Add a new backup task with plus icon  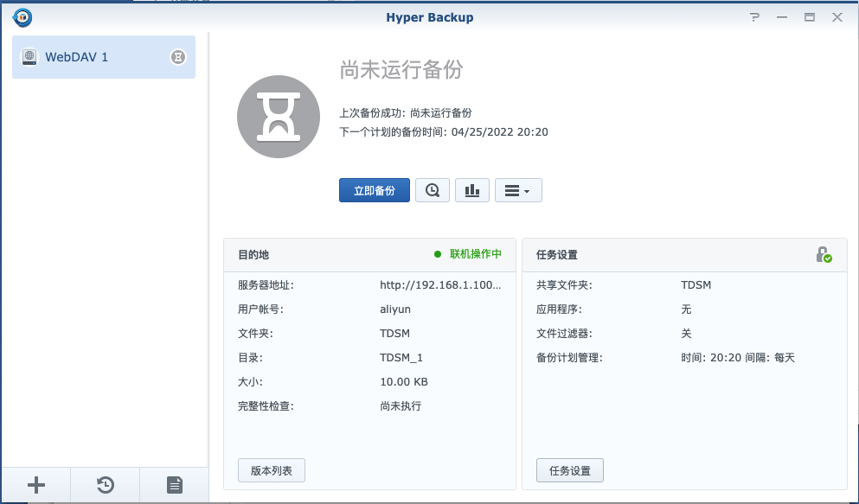pos(36,485)
